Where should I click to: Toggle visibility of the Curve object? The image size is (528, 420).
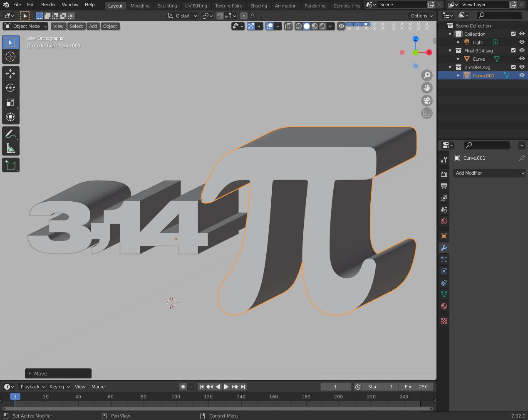point(522,59)
